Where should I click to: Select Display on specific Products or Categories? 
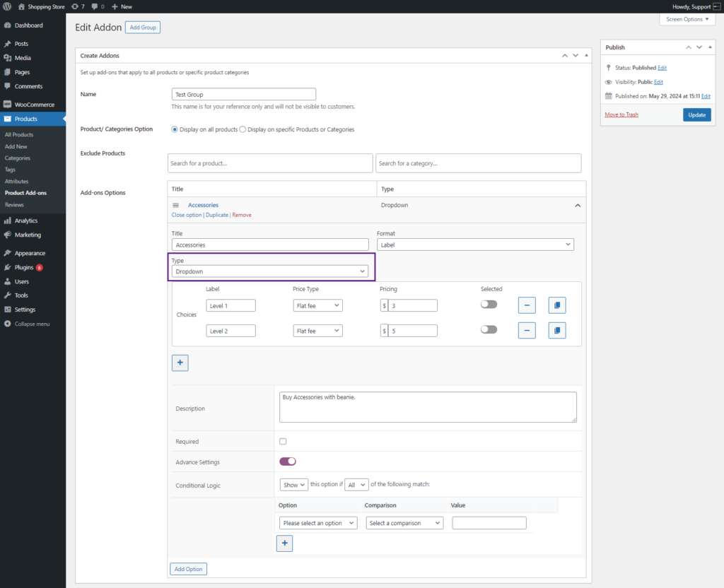coord(243,129)
